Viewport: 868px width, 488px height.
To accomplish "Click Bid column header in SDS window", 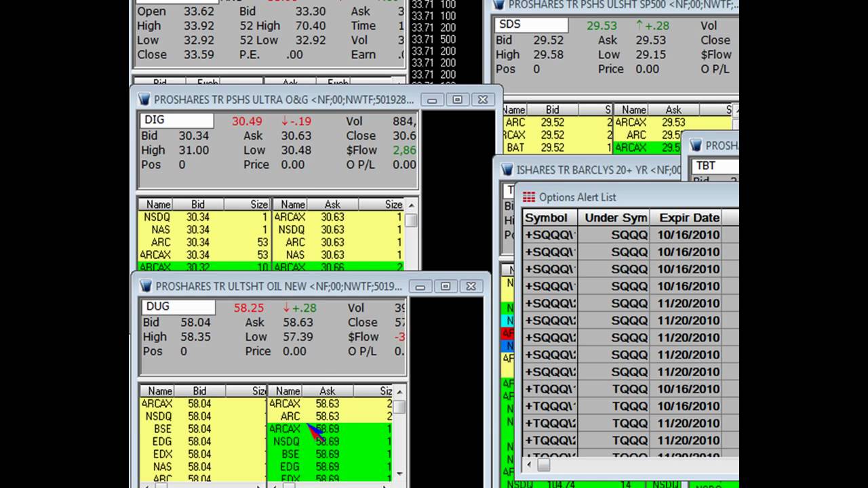I will point(553,109).
